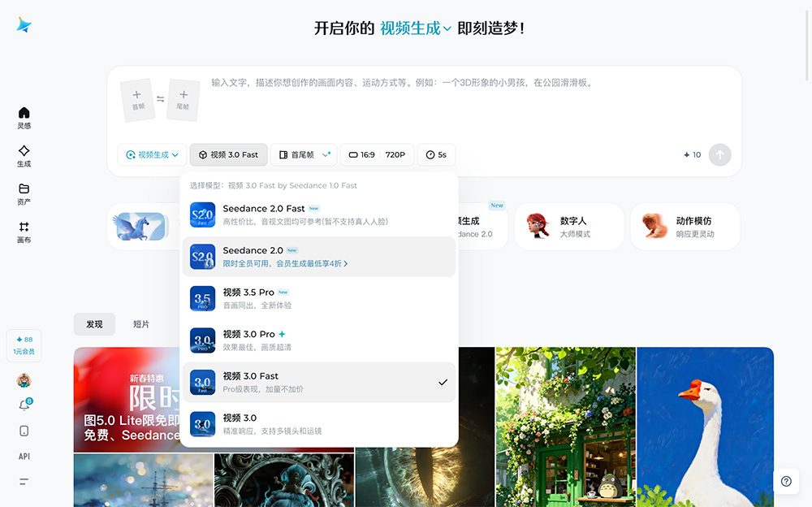
Task: Open the notifications bell icon
Action: [24, 405]
